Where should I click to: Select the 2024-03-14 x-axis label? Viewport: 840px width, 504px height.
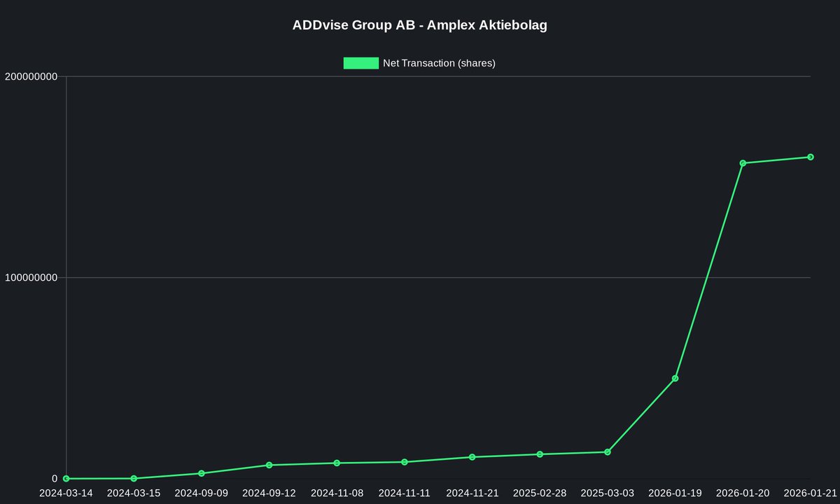coord(66,493)
